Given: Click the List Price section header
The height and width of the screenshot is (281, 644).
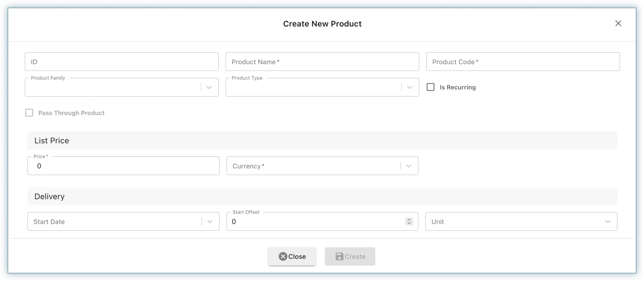Looking at the screenshot, I should coord(52,140).
